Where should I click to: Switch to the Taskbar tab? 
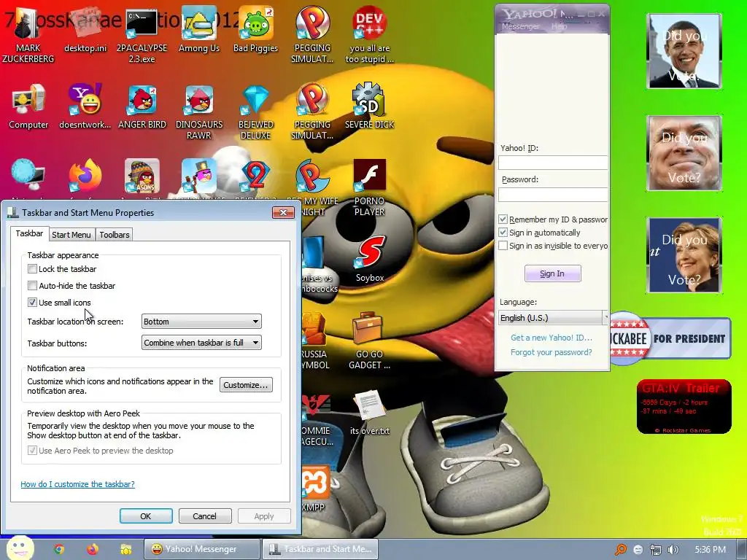coord(29,233)
